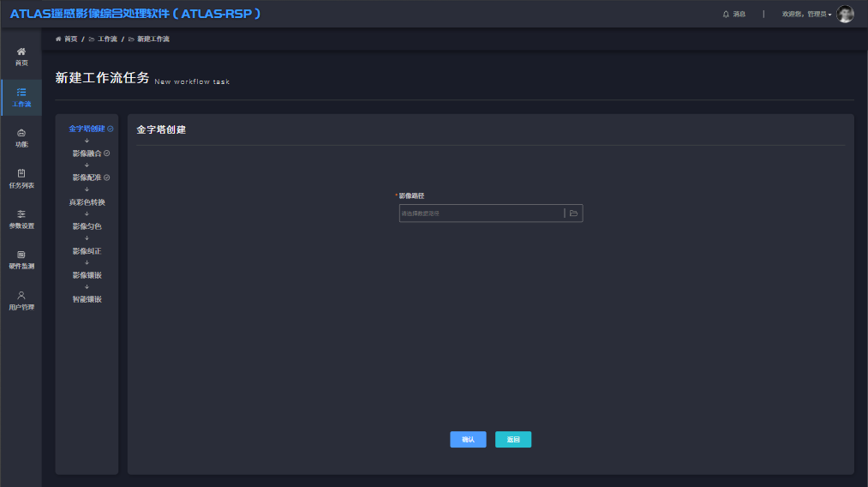The height and width of the screenshot is (487, 868).
Task: Click the 工作流 breadcrumb link
Action: [x=106, y=39]
